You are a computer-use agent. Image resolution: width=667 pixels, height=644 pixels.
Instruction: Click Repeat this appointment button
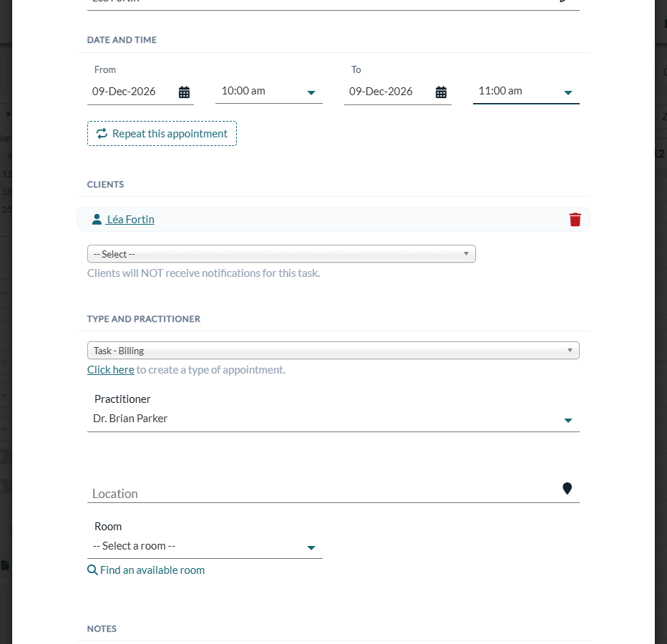162,134
